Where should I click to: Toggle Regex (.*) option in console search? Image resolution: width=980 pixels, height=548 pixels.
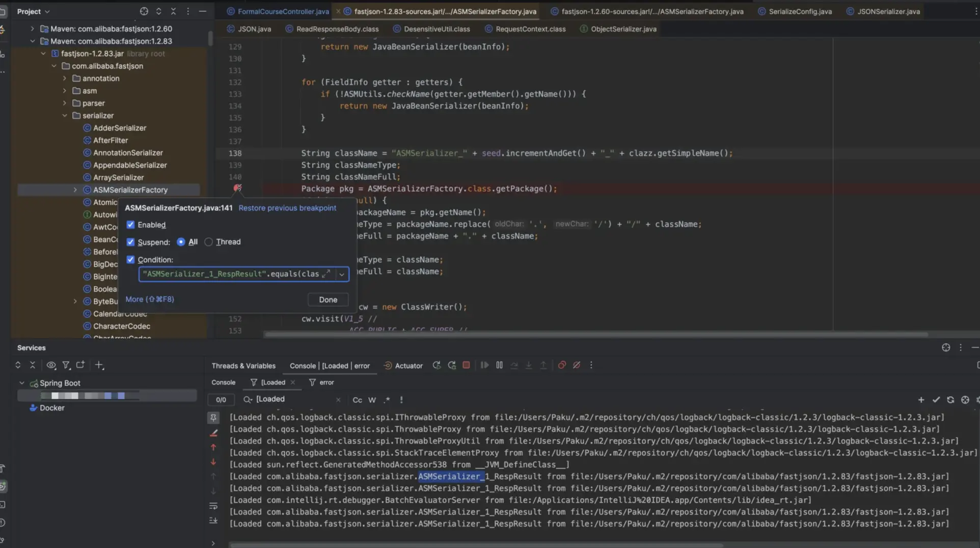(x=387, y=400)
